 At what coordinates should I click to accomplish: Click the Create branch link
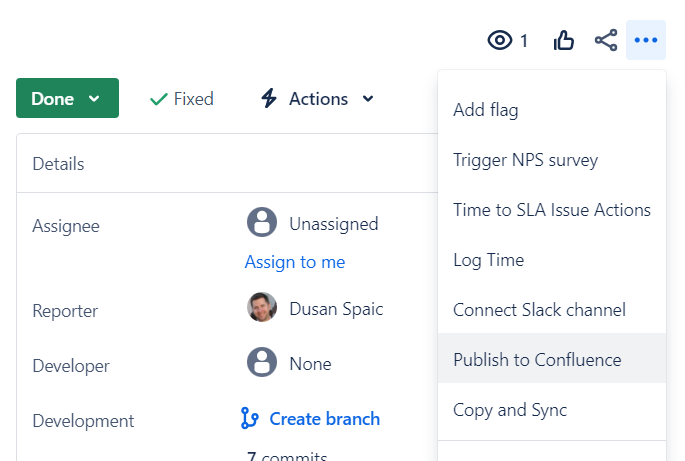[x=324, y=418]
